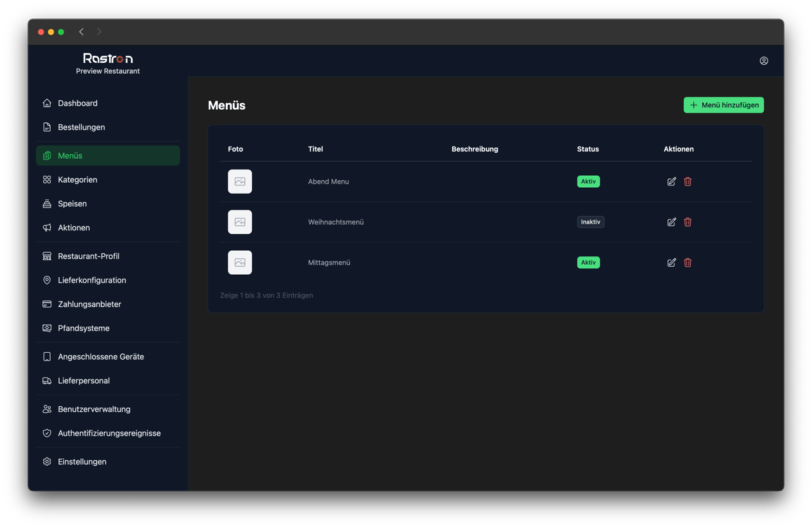The image size is (812, 528).
Task: Click the edit icon for Abend Menu
Action: 671,181
